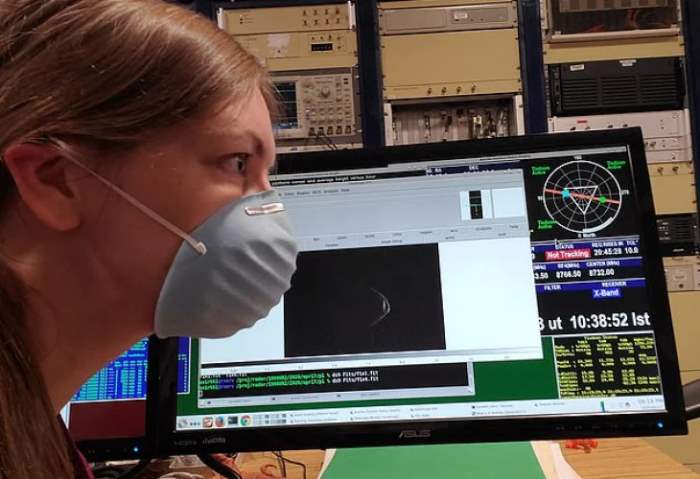Toggle the top-right green Active label

coord(615,162)
